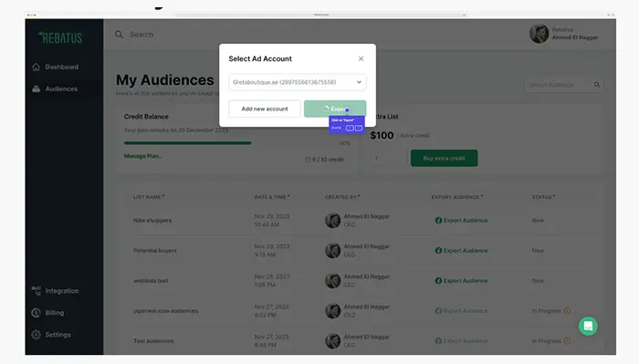Select Test audiences list name
Image resolution: width=639 pixels, height=364 pixels.
click(153, 341)
